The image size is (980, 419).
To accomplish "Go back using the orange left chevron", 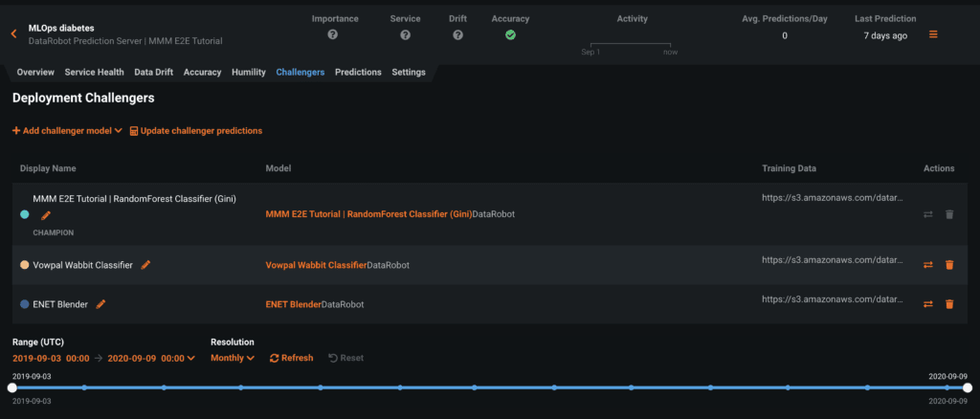I will click(13, 34).
